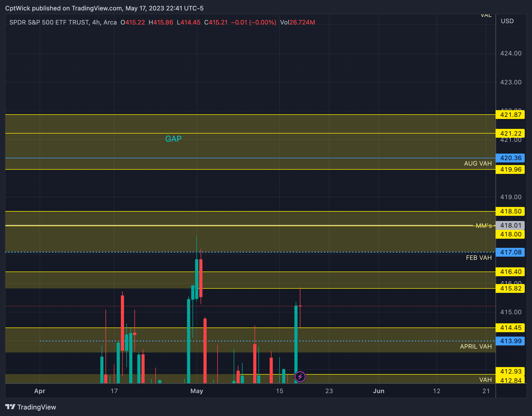This screenshot has width=532, height=416.
Task: Click the TradingView logo at bottom left
Action: coord(30,407)
